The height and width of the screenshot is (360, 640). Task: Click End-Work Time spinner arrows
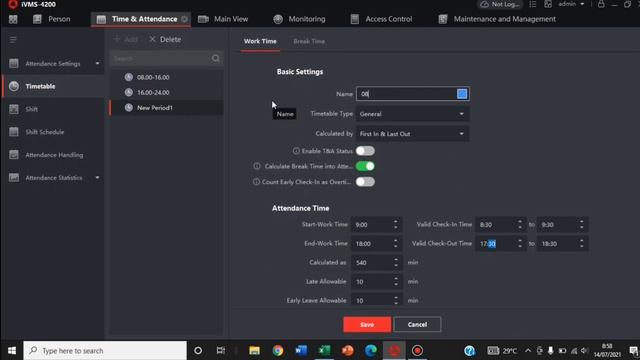396,244
